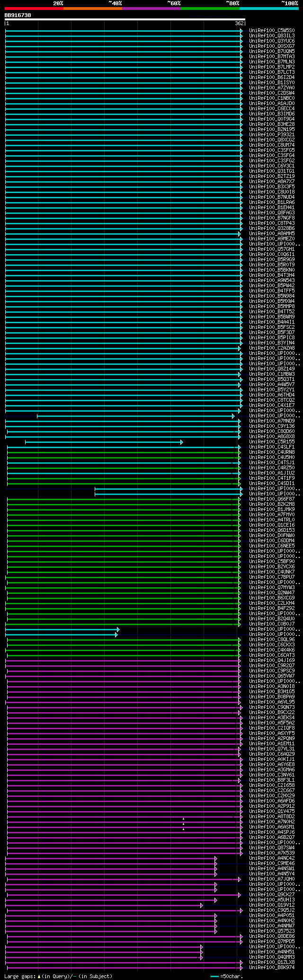Click hit label UniRef100_A8G8X8
303x980 pixels.
click(272, 437)
